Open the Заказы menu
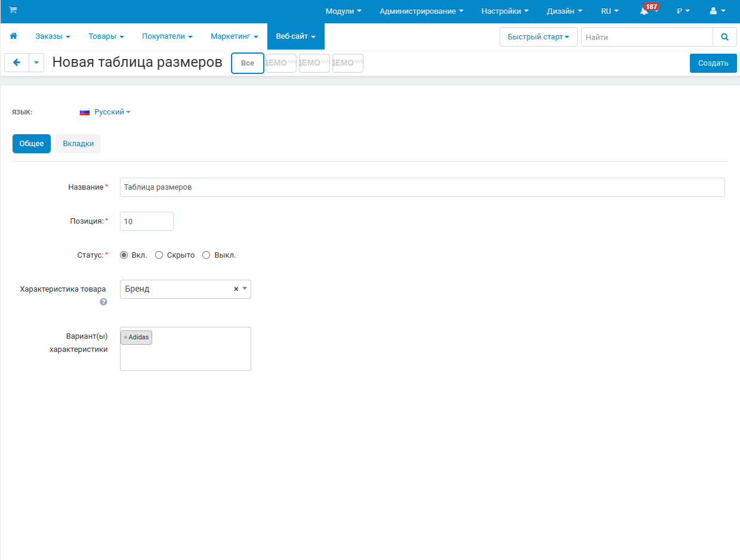 click(x=53, y=36)
